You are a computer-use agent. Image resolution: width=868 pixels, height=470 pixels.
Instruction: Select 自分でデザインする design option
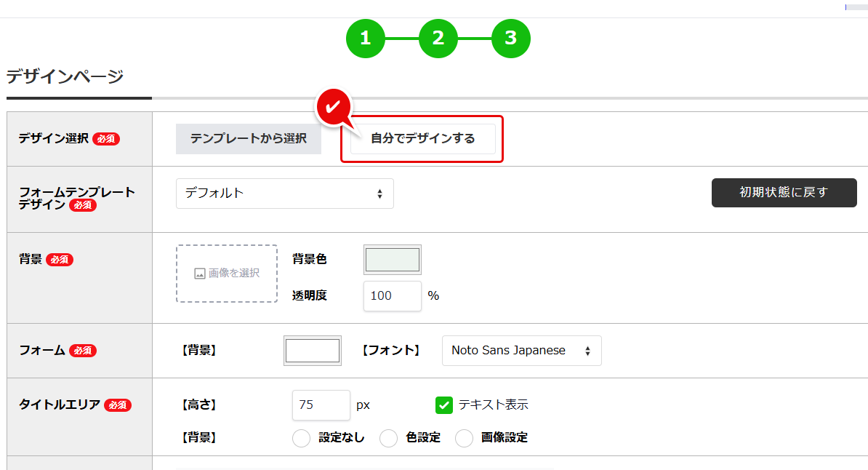[x=422, y=139]
